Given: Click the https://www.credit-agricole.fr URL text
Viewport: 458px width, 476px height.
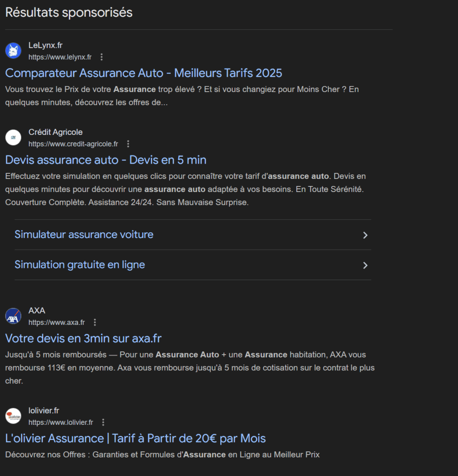Looking at the screenshot, I should [x=73, y=144].
